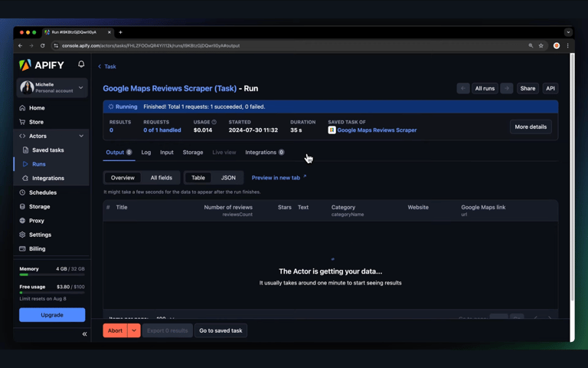The width and height of the screenshot is (588, 368).
Task: Switch to the Log tab
Action: coord(146,152)
